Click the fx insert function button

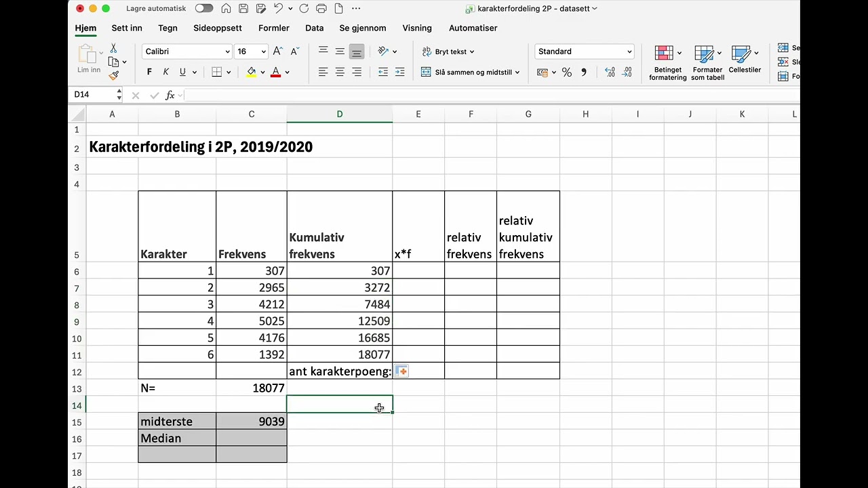(170, 95)
